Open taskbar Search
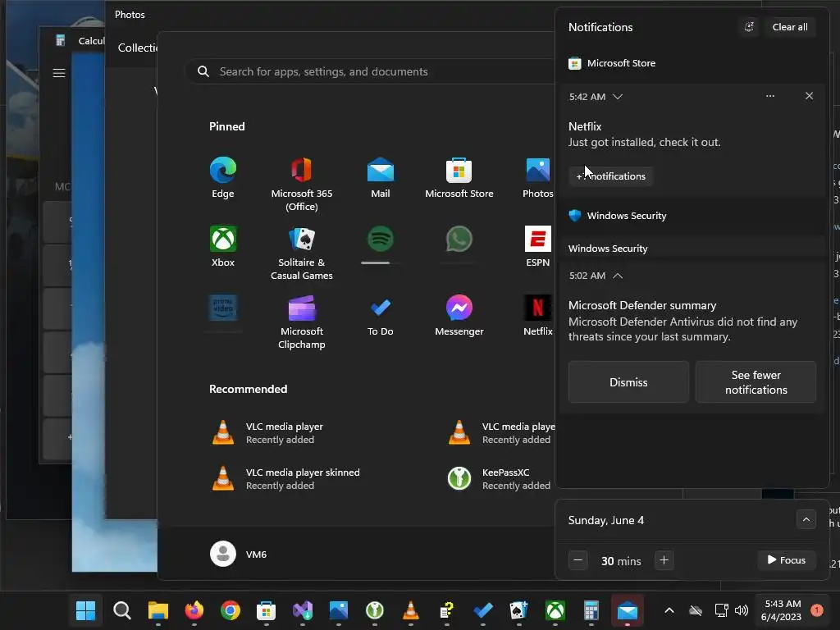Screen dimensions: 840x630 pyautogui.click(x=122, y=610)
